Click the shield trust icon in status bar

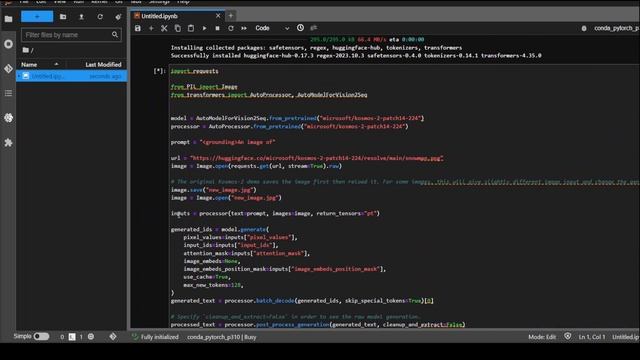[x=567, y=336]
